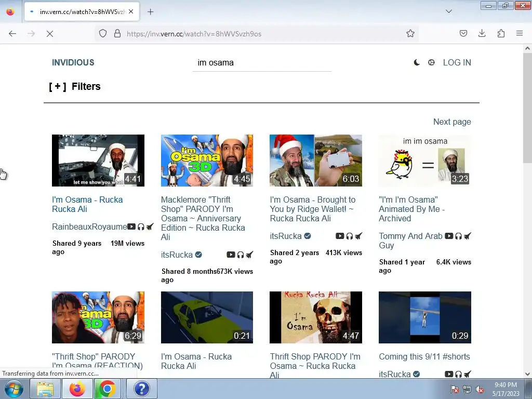Audio mode icon for 'Coming this 9/11' video
532x399 pixels.
coord(458,374)
